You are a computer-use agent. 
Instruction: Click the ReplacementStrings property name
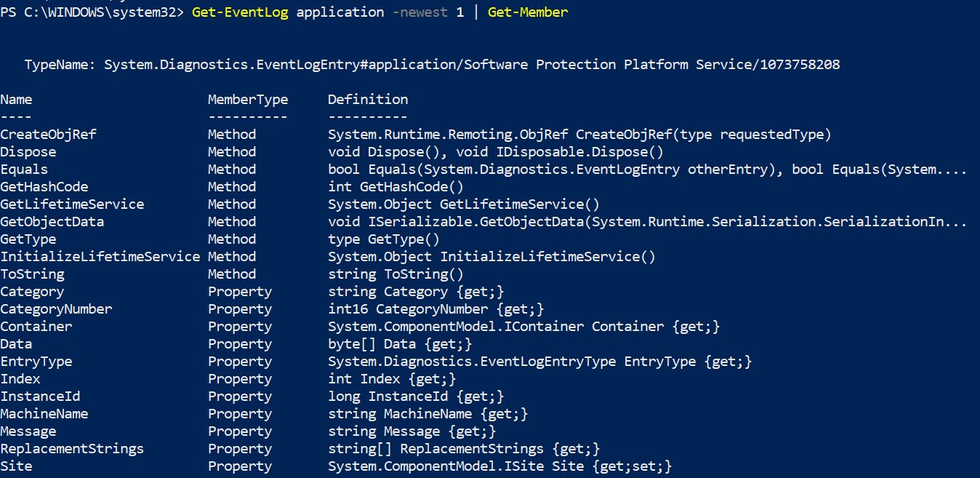[72, 449]
